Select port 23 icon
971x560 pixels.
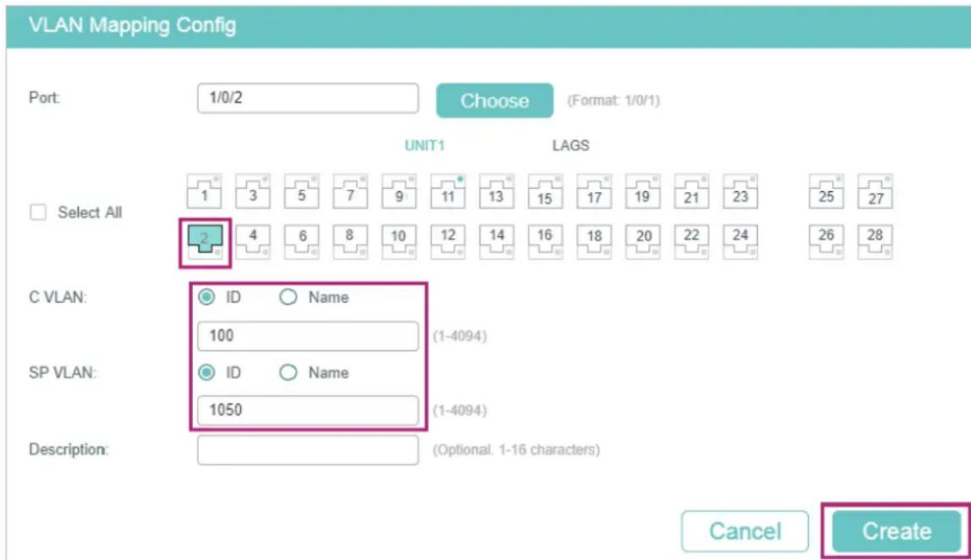pos(741,191)
